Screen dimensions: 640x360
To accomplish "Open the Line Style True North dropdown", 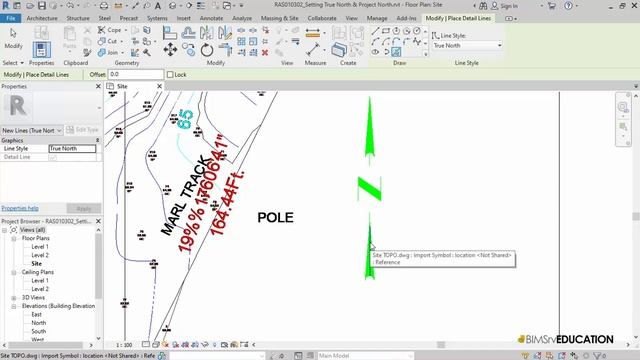I will tap(467, 45).
